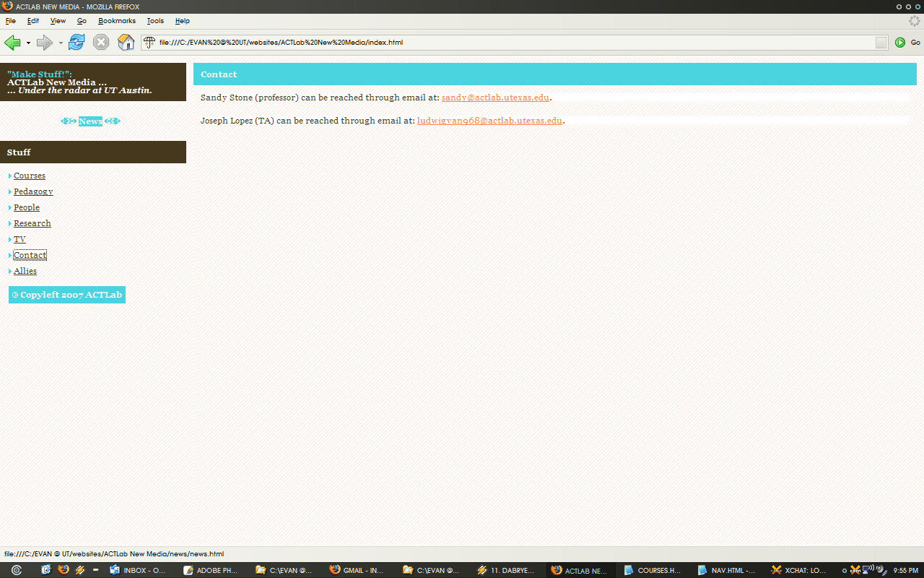Open the Courses link in sidebar

click(x=30, y=176)
